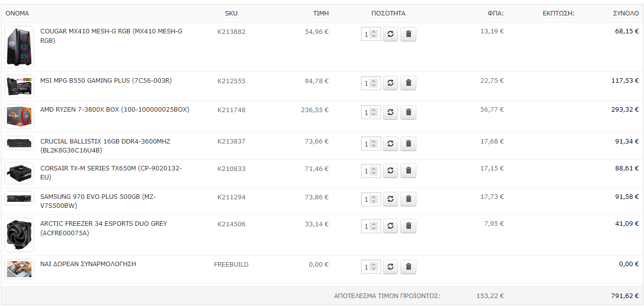Click the ΤΙΜΗ column header
Viewport: 644px width, 306px height.
[321, 13]
